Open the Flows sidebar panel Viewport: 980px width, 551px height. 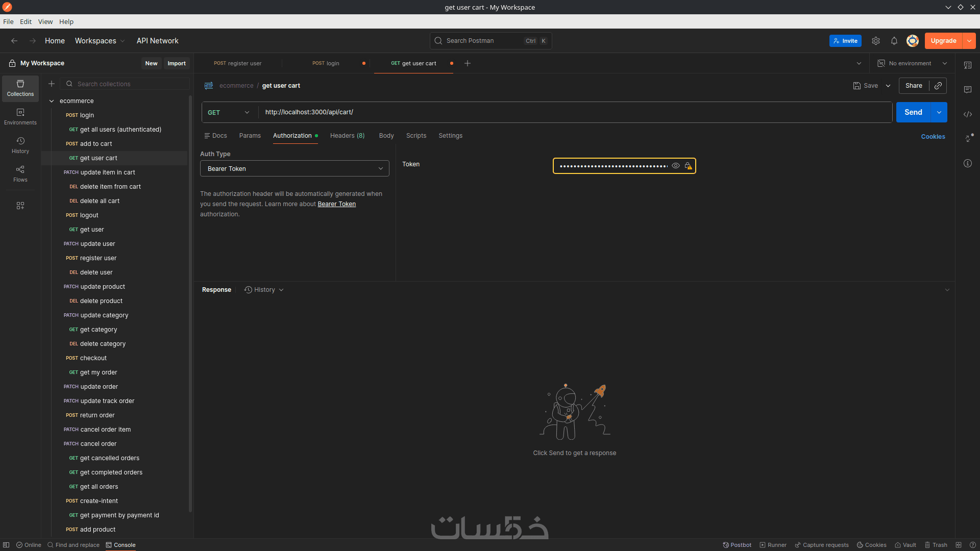click(x=20, y=173)
